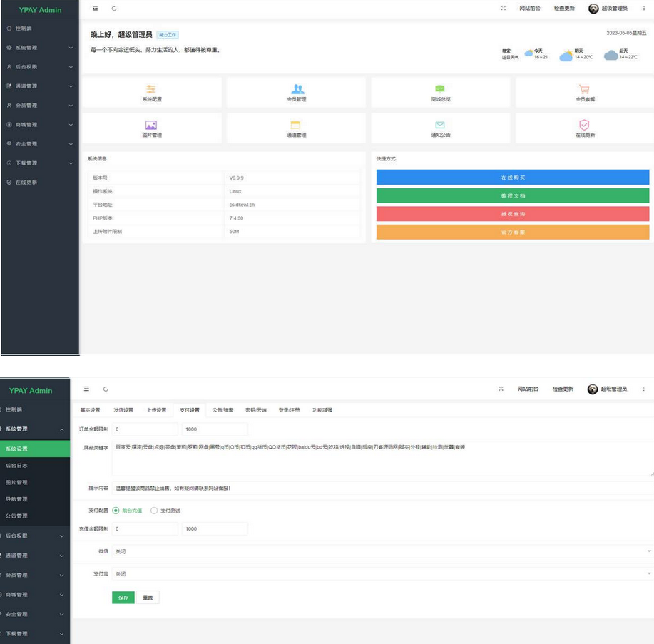Switch to the 公告/弹窗 tab
654x644 pixels.
(x=223, y=410)
